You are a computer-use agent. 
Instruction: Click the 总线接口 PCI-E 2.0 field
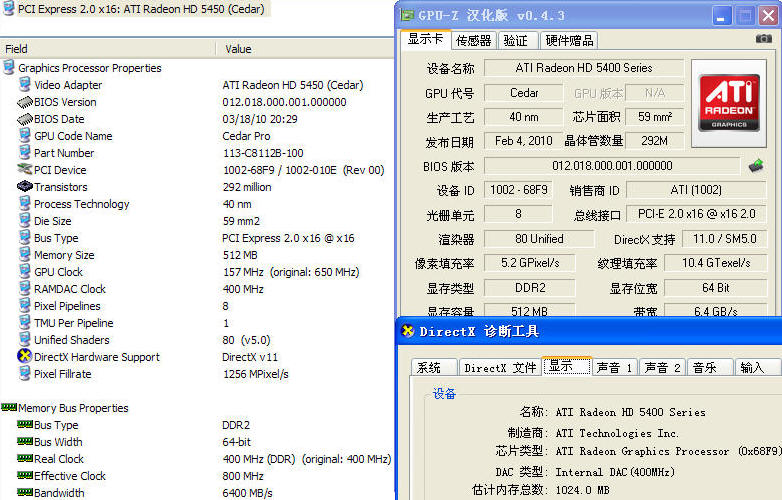click(x=696, y=214)
